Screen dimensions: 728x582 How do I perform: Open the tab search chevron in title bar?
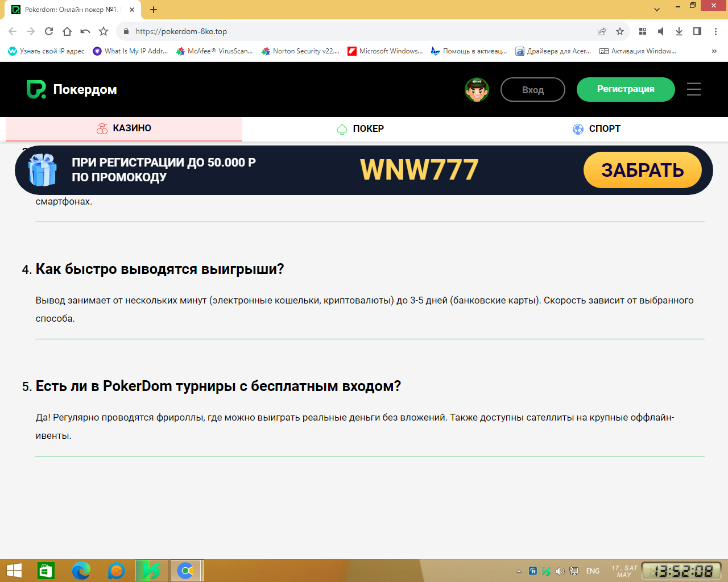point(657,10)
